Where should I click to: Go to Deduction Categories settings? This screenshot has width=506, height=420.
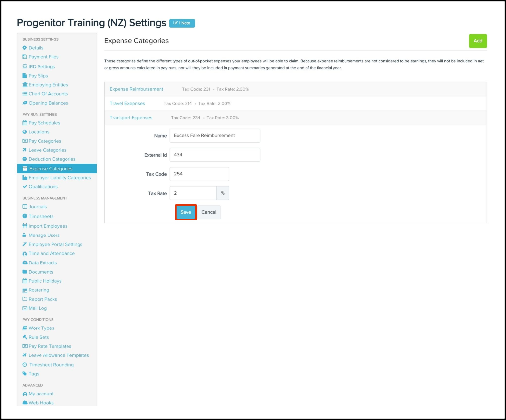coord(52,159)
